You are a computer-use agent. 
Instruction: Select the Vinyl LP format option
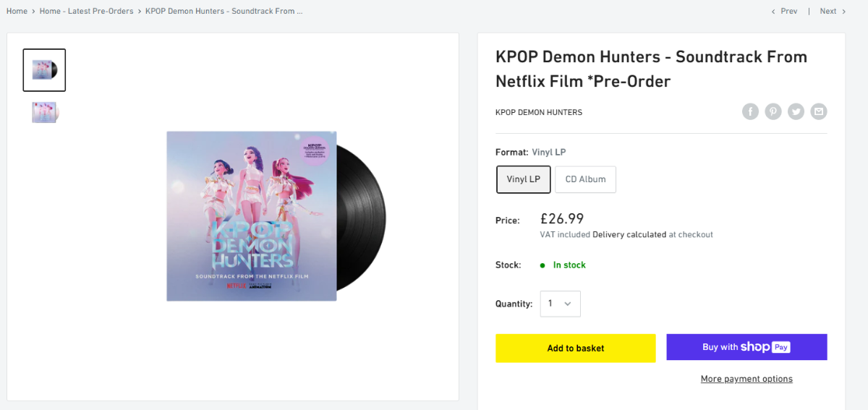(x=524, y=179)
